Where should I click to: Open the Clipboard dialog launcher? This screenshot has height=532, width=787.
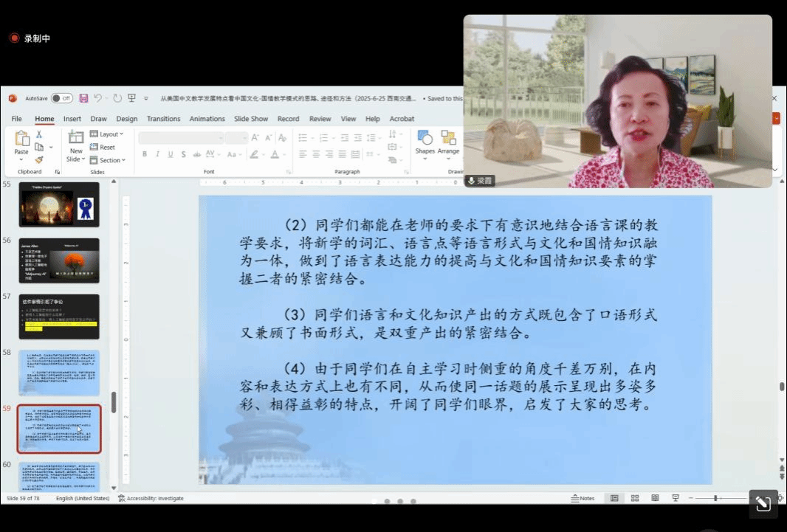[58, 172]
